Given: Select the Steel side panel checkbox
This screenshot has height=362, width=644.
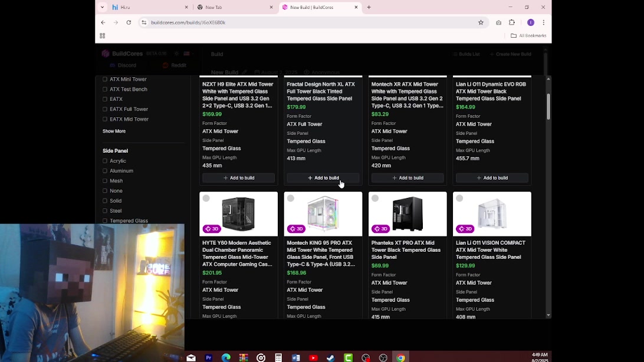Looking at the screenshot, I should point(105,210).
